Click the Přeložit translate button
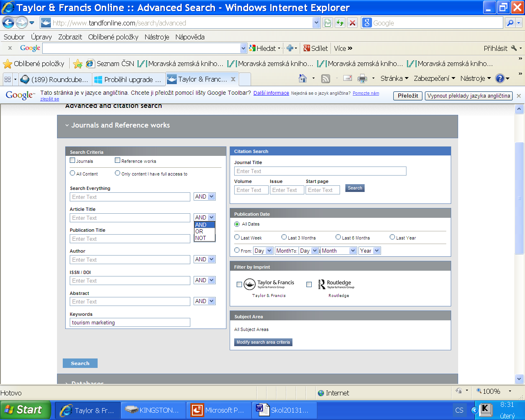The height and width of the screenshot is (420, 525). pos(408,96)
